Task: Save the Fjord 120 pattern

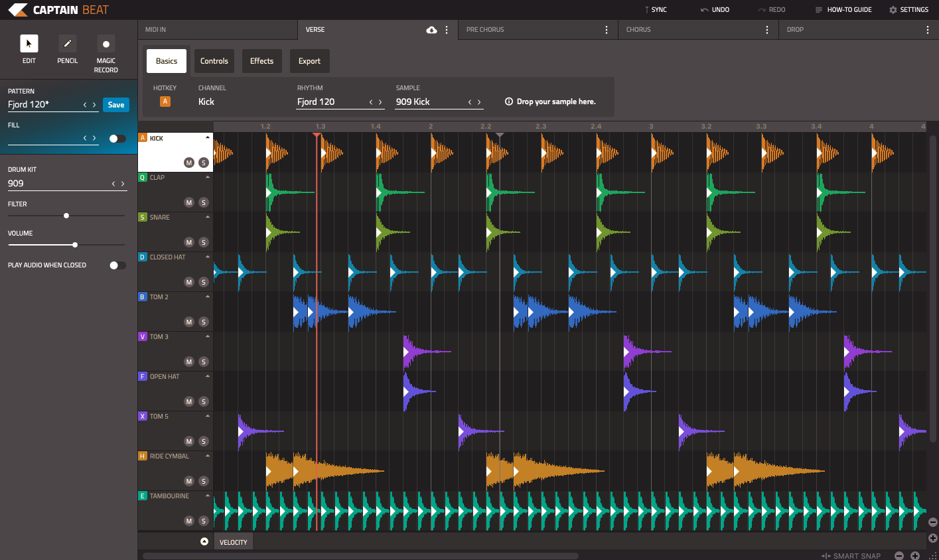Action: click(116, 105)
